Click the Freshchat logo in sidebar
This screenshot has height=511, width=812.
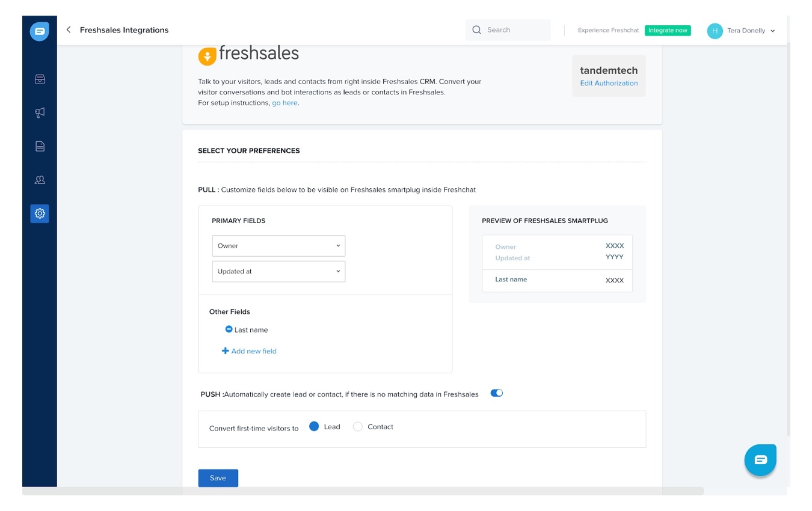click(x=40, y=31)
